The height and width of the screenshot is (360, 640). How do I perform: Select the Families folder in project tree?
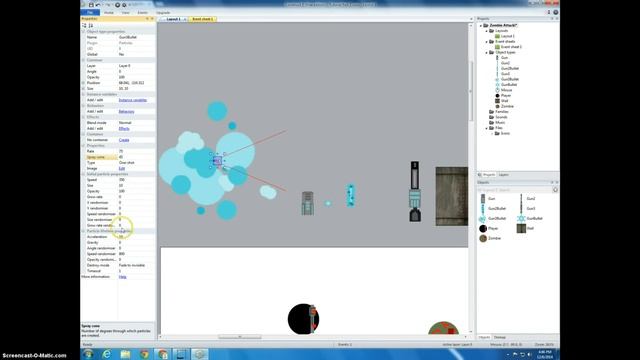[499, 111]
